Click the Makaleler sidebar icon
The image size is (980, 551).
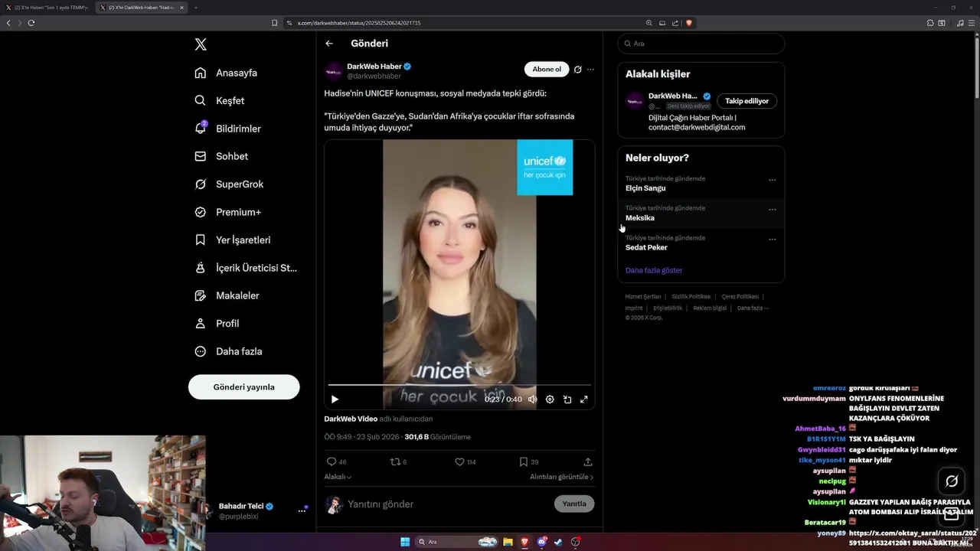click(x=201, y=295)
